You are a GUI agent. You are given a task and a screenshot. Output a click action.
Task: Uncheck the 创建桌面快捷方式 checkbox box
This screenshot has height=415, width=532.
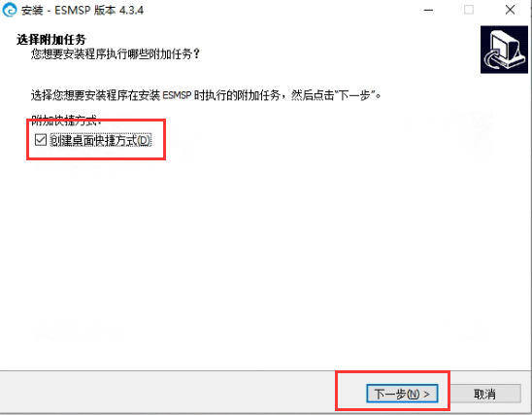click(41, 140)
